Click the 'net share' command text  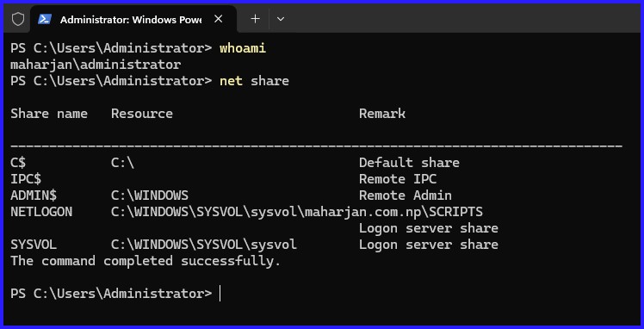pos(254,81)
